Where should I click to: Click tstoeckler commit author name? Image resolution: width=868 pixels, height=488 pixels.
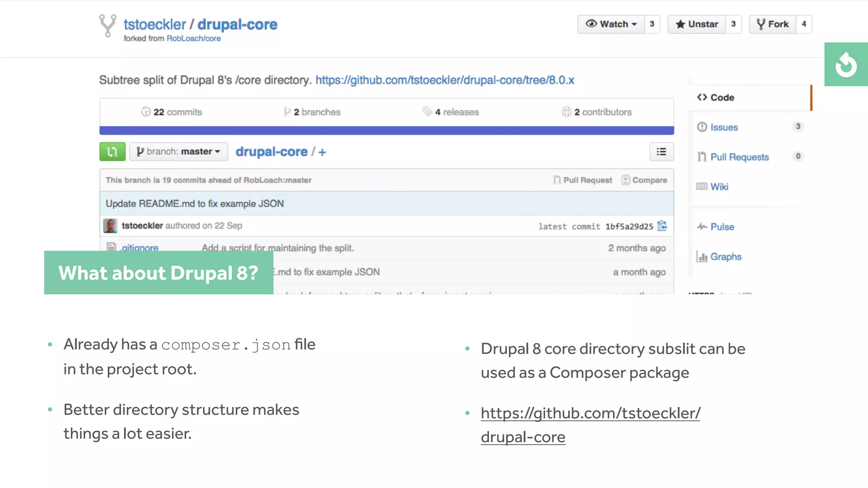point(142,226)
